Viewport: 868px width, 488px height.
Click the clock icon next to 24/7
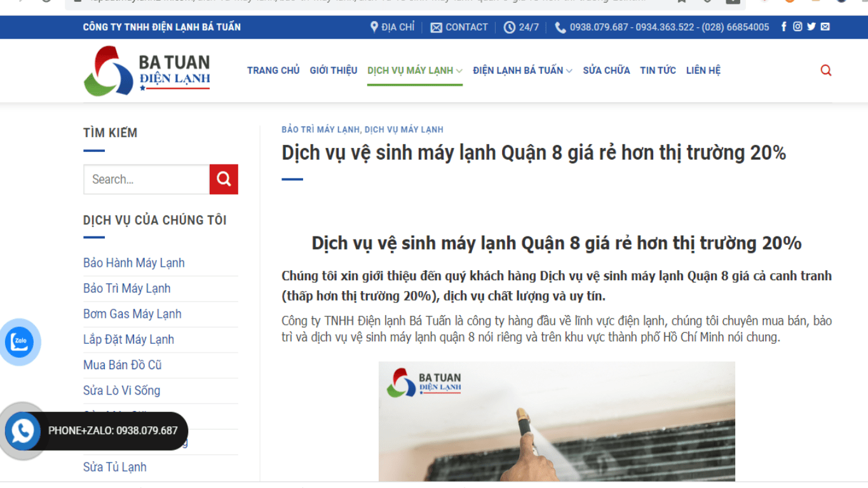509,27
